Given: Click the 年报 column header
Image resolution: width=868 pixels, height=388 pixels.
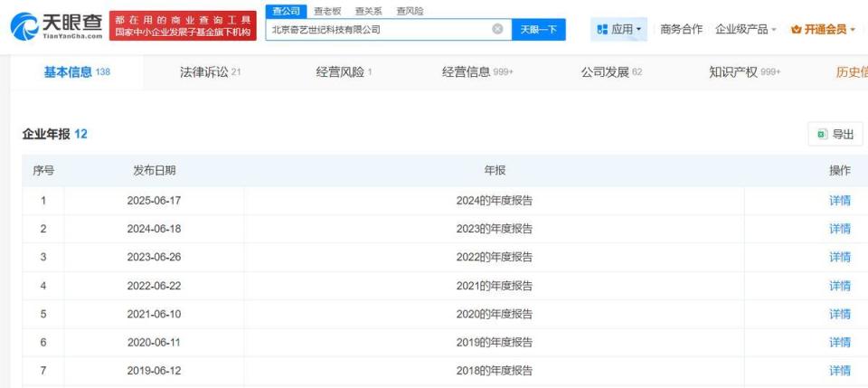Looking at the screenshot, I should [x=495, y=170].
